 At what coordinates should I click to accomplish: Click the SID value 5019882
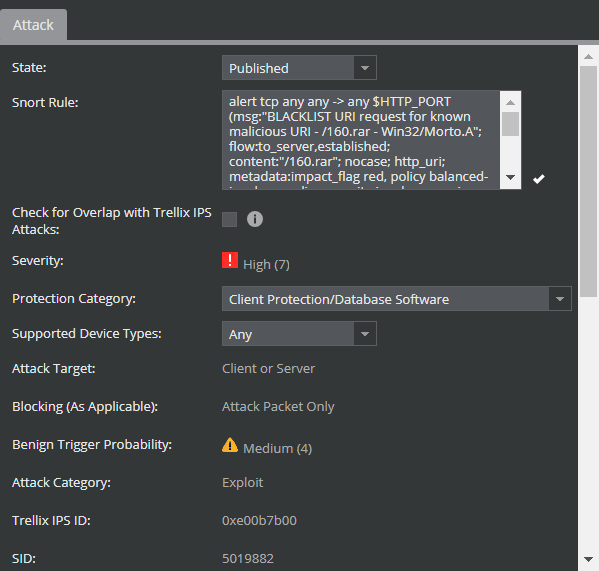click(248, 559)
